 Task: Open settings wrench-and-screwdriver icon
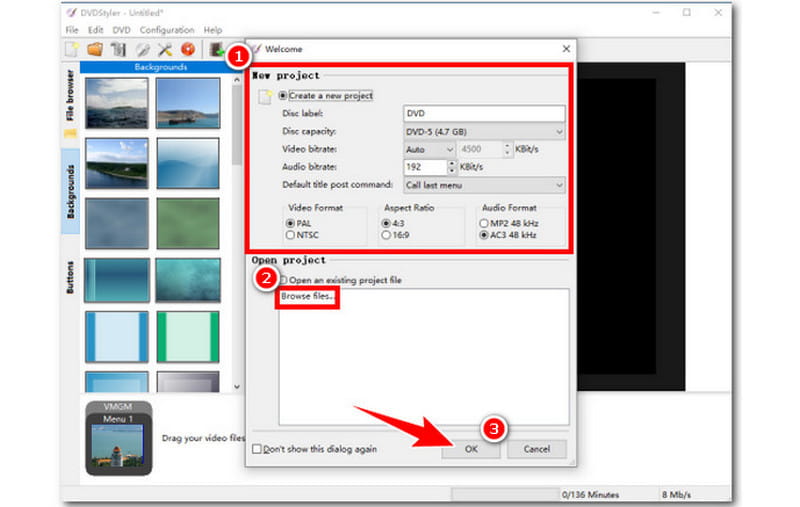tap(165, 49)
